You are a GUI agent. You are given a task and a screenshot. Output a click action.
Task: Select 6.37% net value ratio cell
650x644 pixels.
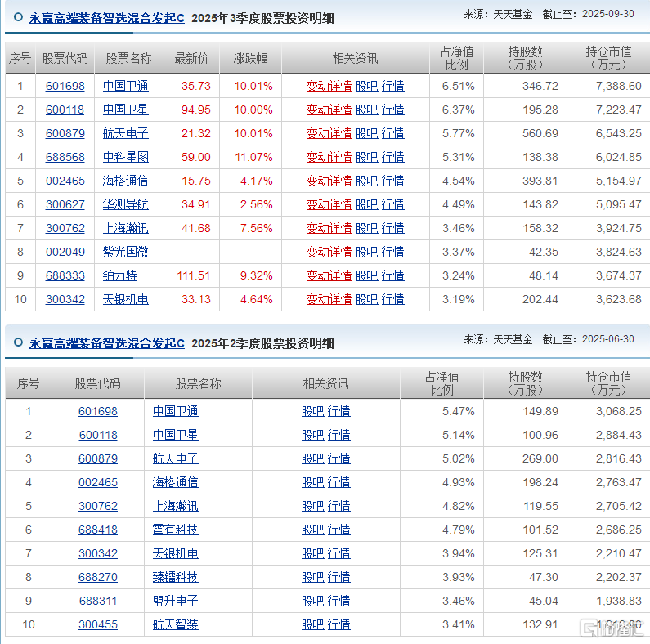(458, 110)
